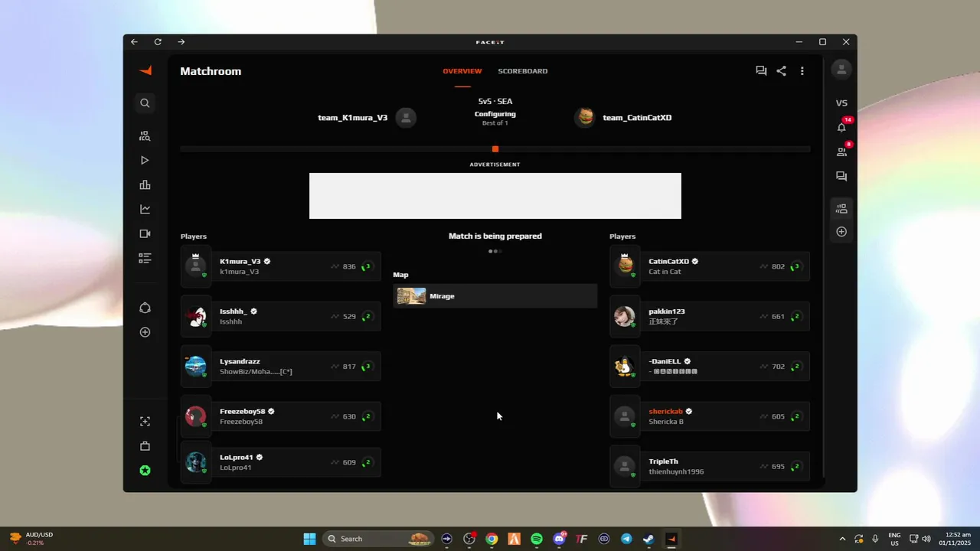Click CatinCatXD ELO value 802
This screenshot has height=551, width=980.
778,267
